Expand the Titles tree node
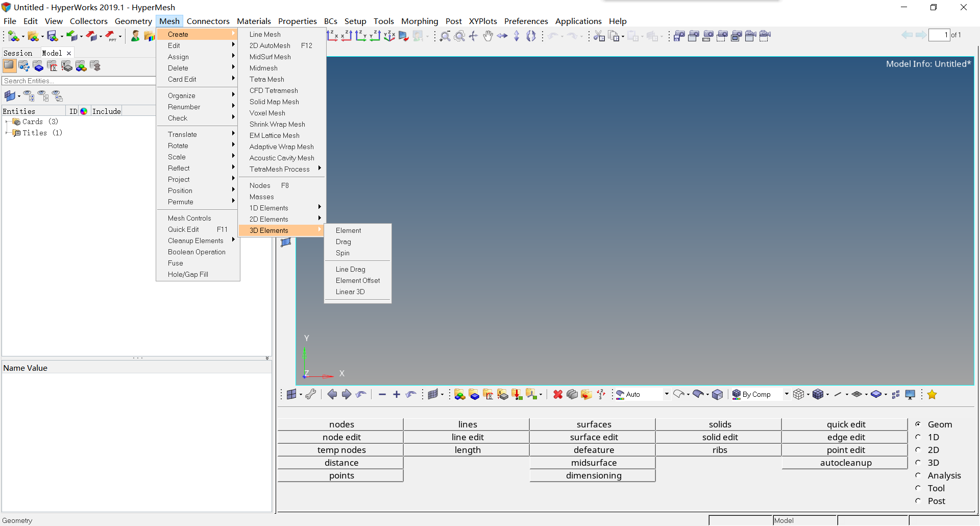This screenshot has width=980, height=526. pos(7,133)
